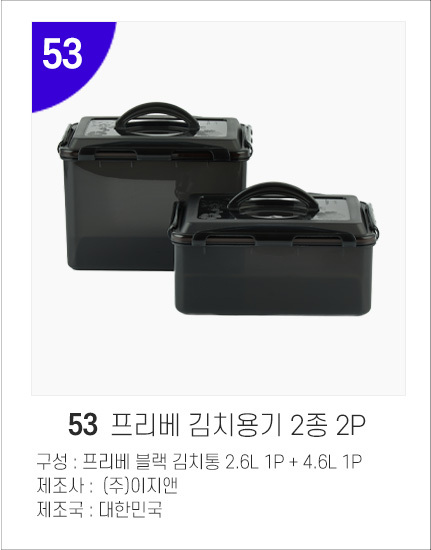Click the left latch of large container

[x=64, y=139]
